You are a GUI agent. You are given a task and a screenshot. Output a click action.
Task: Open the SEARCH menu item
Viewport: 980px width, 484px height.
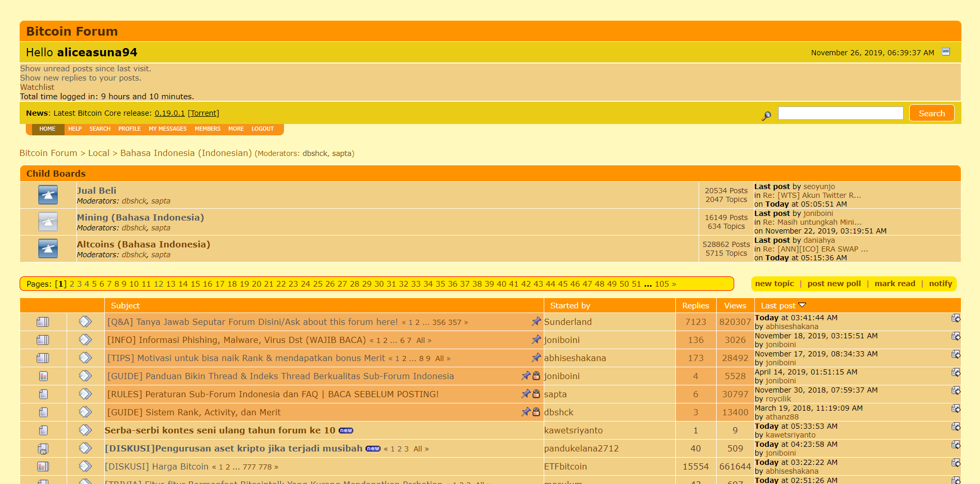100,129
